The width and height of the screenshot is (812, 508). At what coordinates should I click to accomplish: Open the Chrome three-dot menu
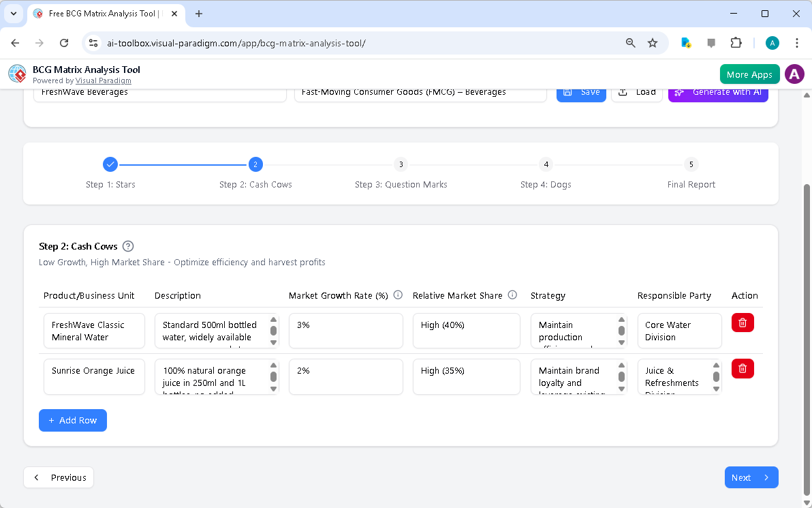[x=797, y=42]
